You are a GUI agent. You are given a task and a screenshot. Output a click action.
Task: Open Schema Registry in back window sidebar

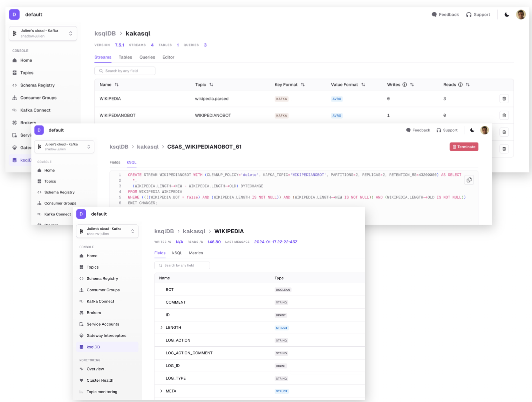(37, 85)
